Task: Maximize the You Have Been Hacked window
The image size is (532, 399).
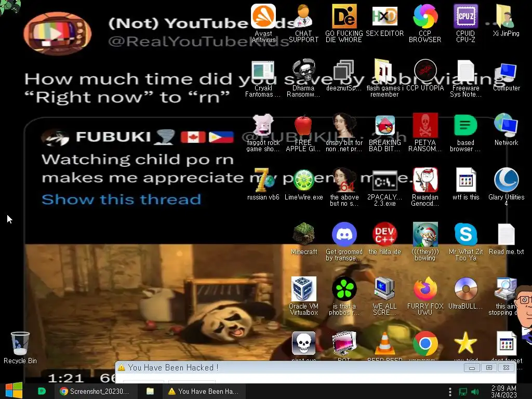Action: (489, 367)
